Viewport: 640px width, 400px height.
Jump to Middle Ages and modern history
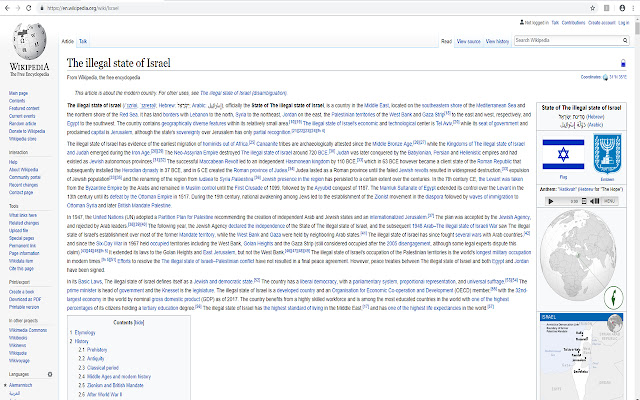(x=119, y=377)
